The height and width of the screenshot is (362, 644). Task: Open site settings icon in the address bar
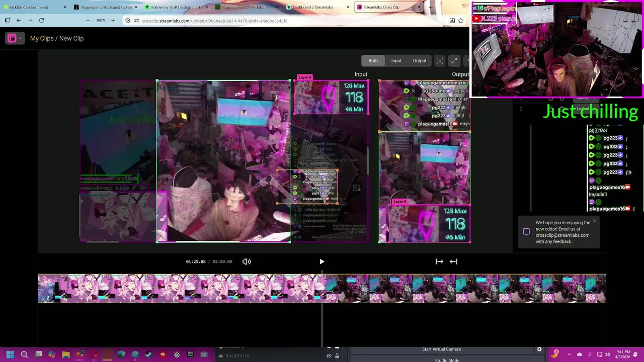[x=136, y=21]
